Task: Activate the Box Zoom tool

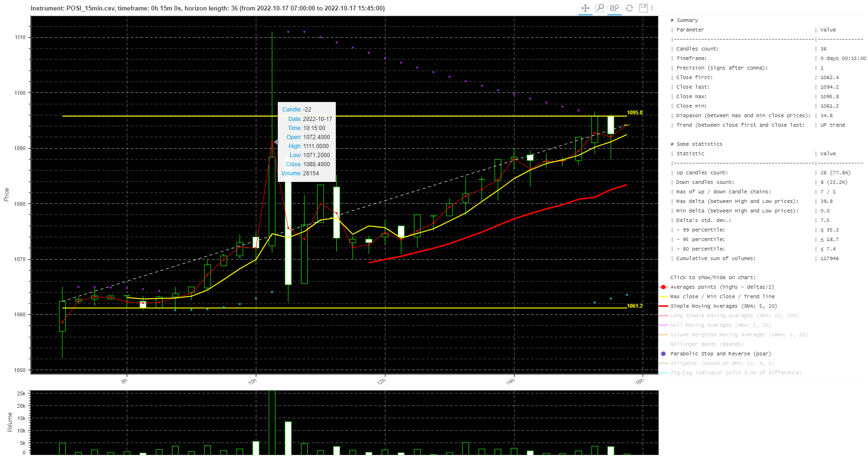Action: 600,8
